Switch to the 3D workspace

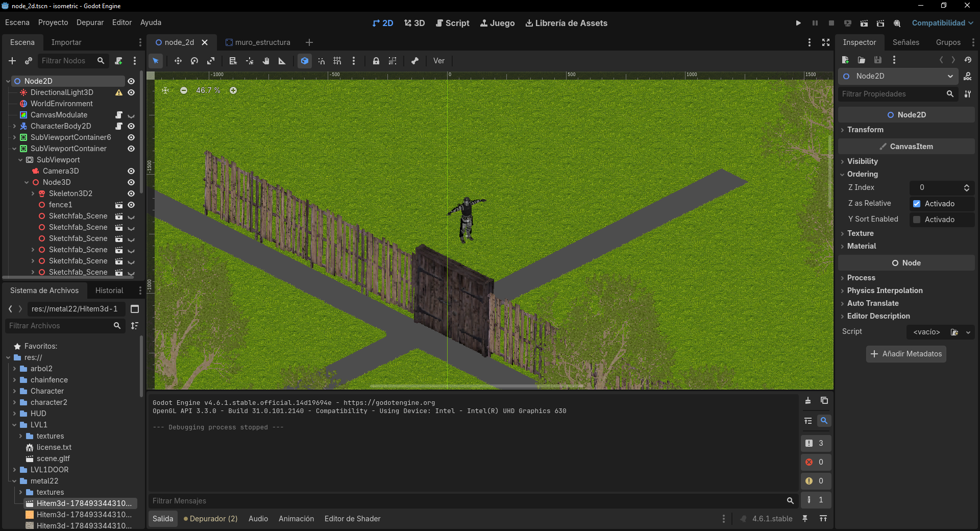click(414, 23)
